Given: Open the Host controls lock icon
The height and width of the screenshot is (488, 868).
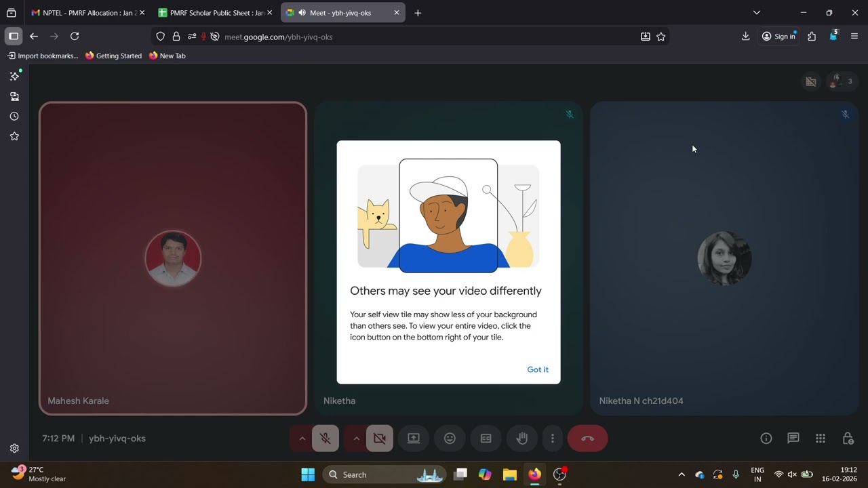Looking at the screenshot, I should [x=848, y=439].
